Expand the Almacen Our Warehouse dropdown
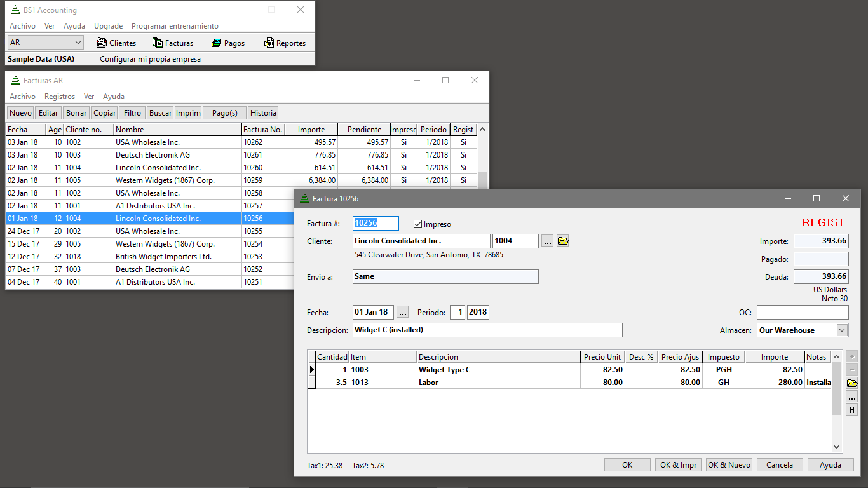Image resolution: width=868 pixels, height=488 pixels. point(843,330)
